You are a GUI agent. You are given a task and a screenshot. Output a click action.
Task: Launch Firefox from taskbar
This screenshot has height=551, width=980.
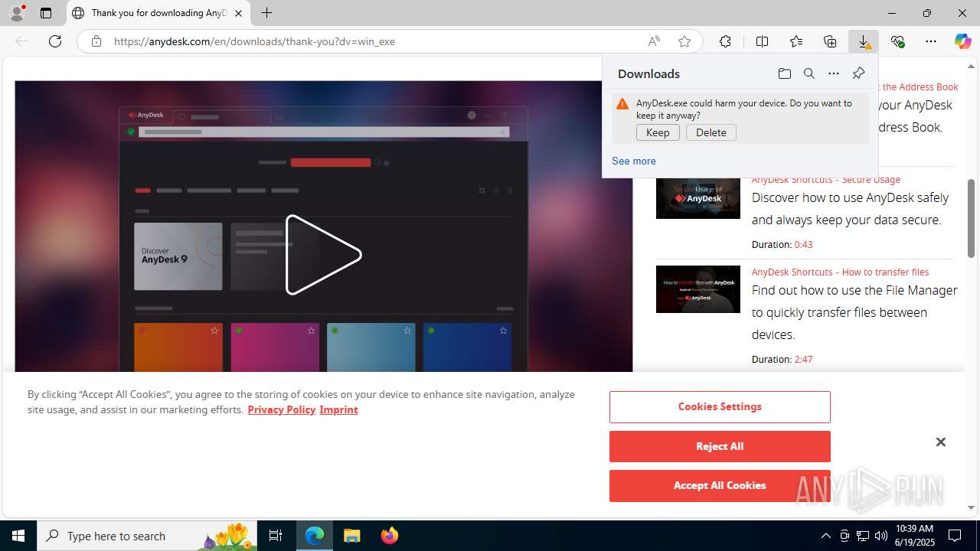[390, 536]
